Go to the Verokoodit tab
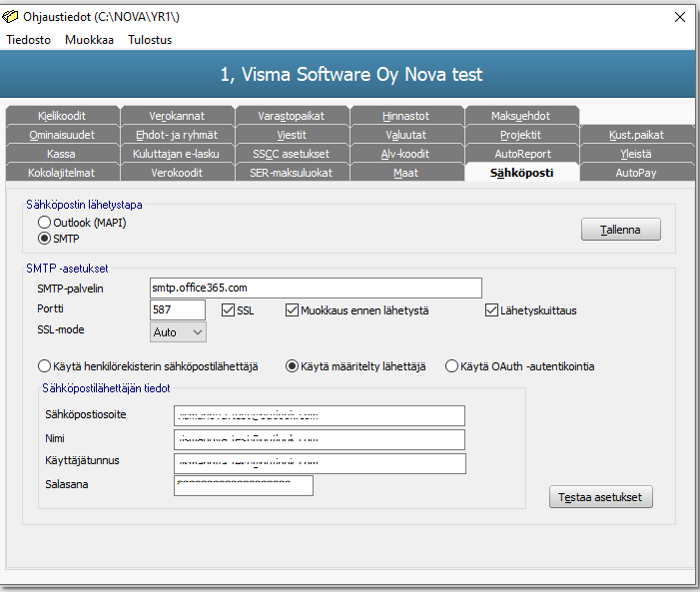 click(x=177, y=173)
